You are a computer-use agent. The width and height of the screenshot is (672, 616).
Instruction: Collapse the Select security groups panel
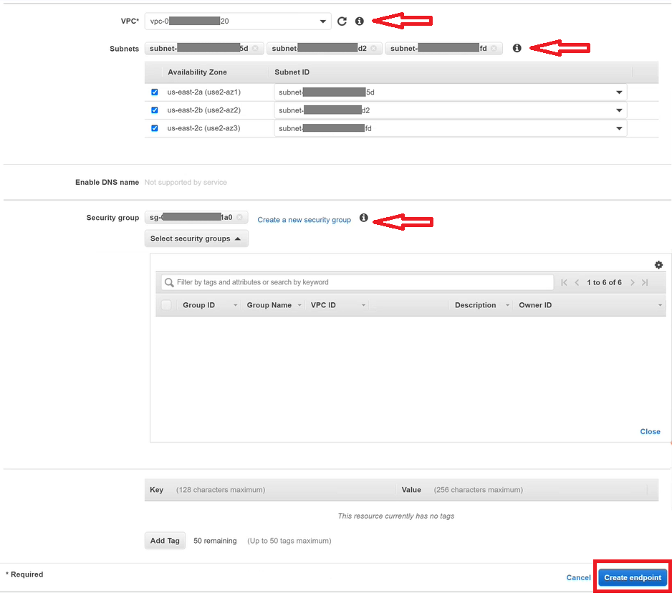(x=196, y=238)
